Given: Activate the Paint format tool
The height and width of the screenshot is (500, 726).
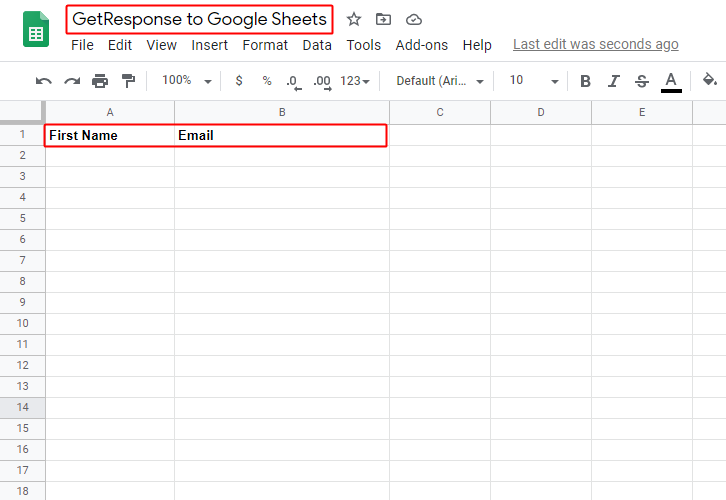Looking at the screenshot, I should 128,81.
